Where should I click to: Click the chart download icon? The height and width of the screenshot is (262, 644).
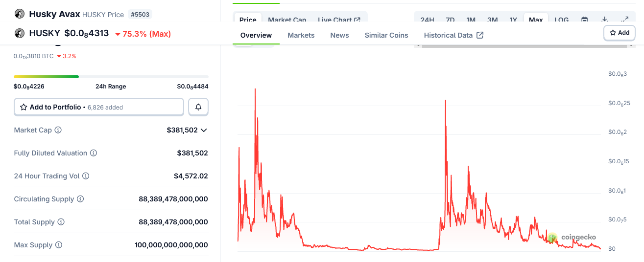point(605,20)
